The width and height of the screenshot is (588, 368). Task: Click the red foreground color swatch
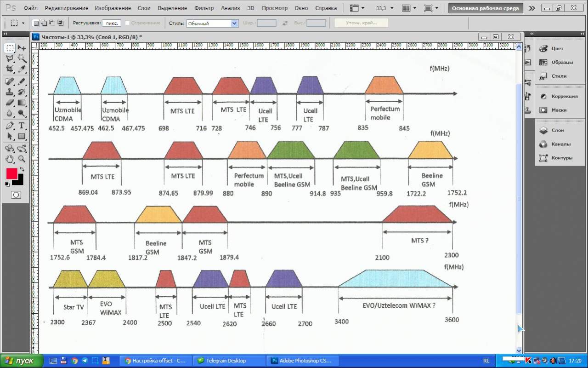coord(11,174)
